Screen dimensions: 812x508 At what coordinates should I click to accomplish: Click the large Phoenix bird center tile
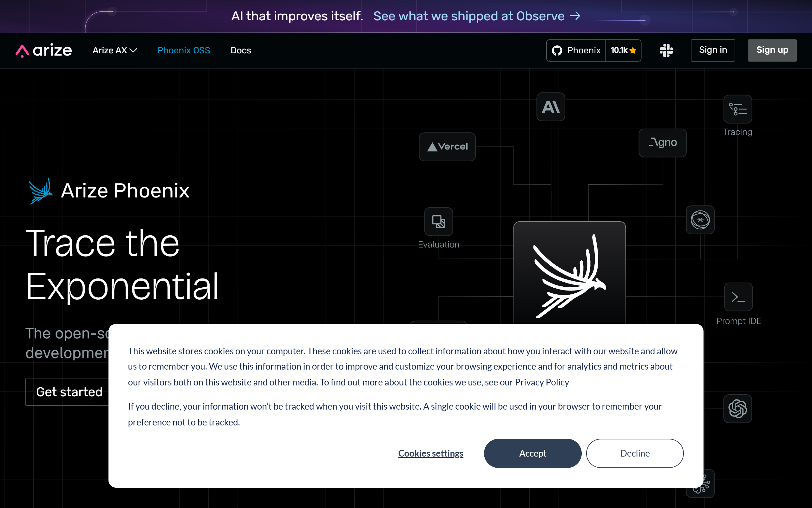click(x=569, y=273)
